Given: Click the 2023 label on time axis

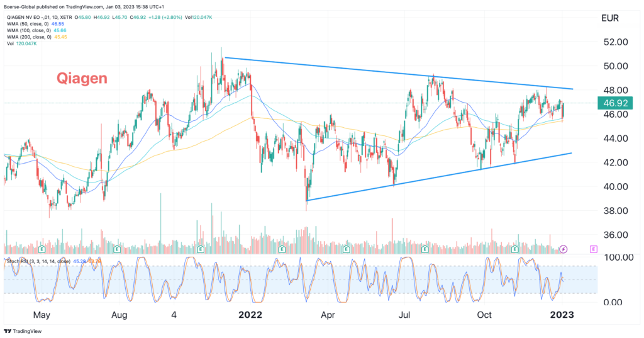Looking at the screenshot, I should pos(562,315).
